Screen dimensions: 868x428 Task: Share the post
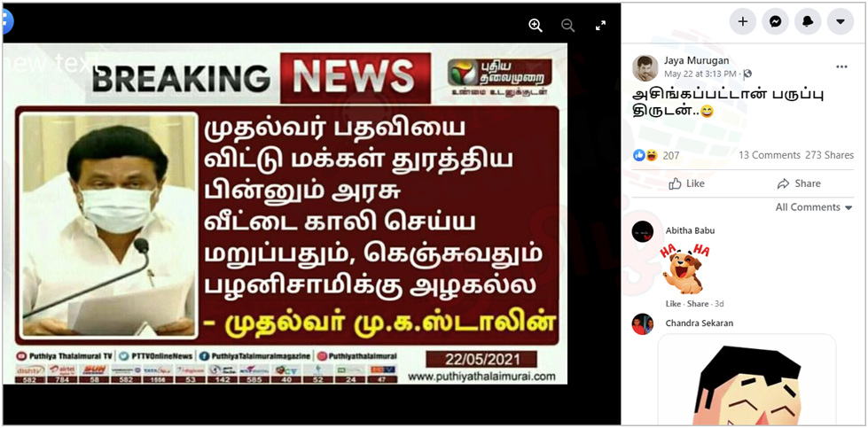point(799,183)
